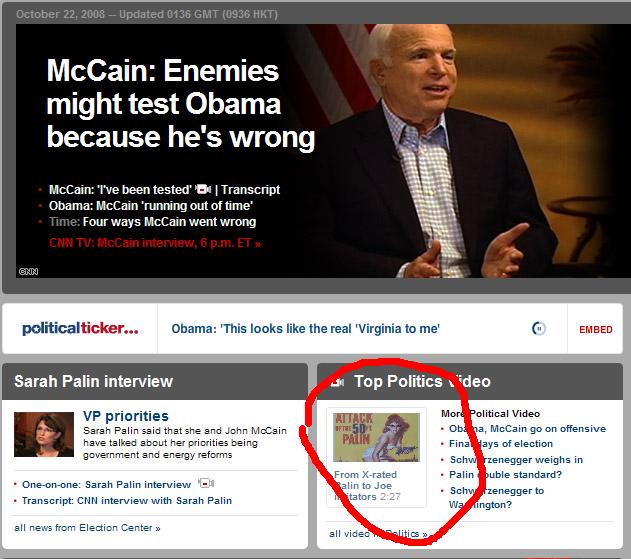The height and width of the screenshot is (559, 631).
Task: Open the EMBED ticker option
Action: [596, 330]
